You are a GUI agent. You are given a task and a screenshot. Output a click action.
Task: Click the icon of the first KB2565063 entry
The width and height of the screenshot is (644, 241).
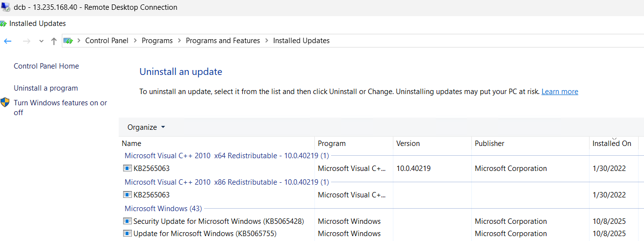(128, 169)
